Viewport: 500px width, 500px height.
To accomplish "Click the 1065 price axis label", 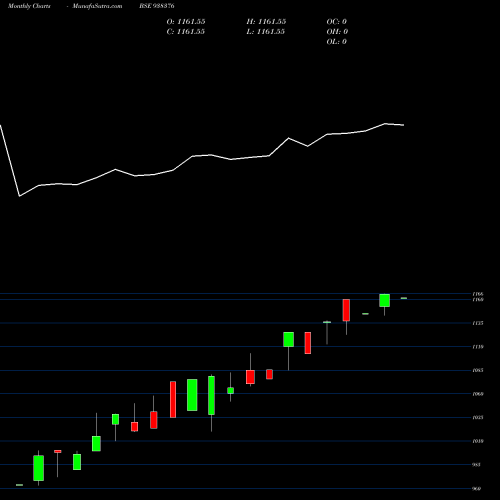I will click(478, 370).
